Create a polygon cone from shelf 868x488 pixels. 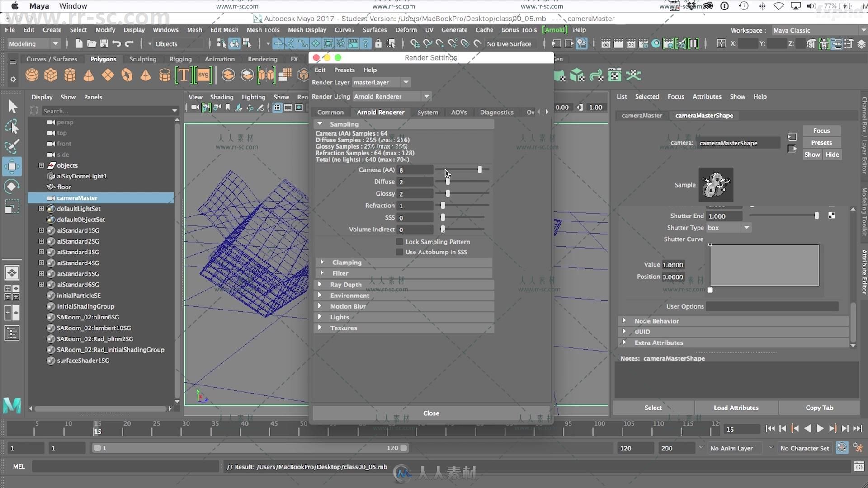[89, 75]
